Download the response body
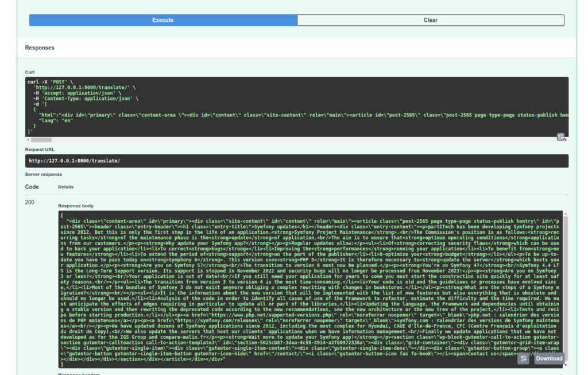This screenshot has height=375, width=588. pyautogui.click(x=549, y=358)
